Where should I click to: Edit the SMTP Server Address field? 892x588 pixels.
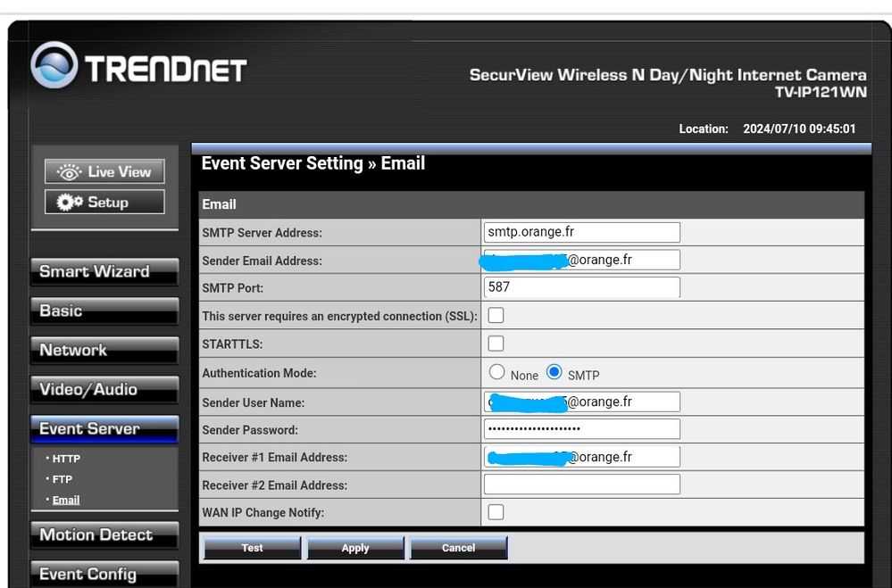pyautogui.click(x=582, y=232)
